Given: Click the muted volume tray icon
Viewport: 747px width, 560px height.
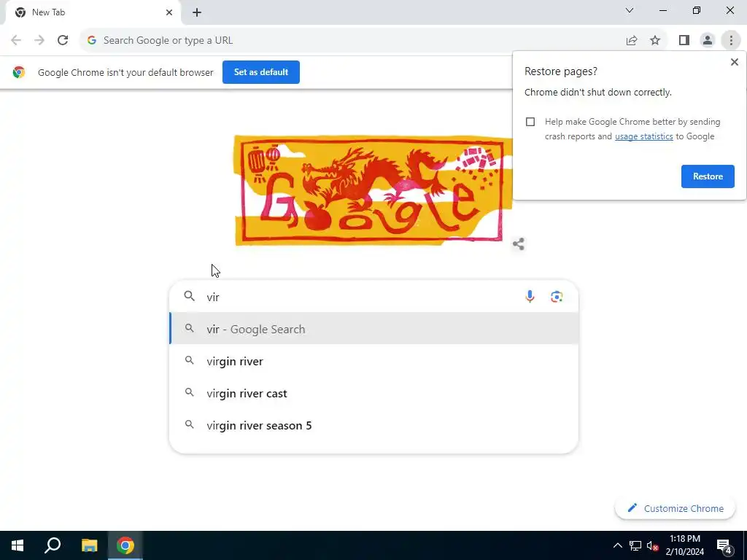Looking at the screenshot, I should 652,545.
